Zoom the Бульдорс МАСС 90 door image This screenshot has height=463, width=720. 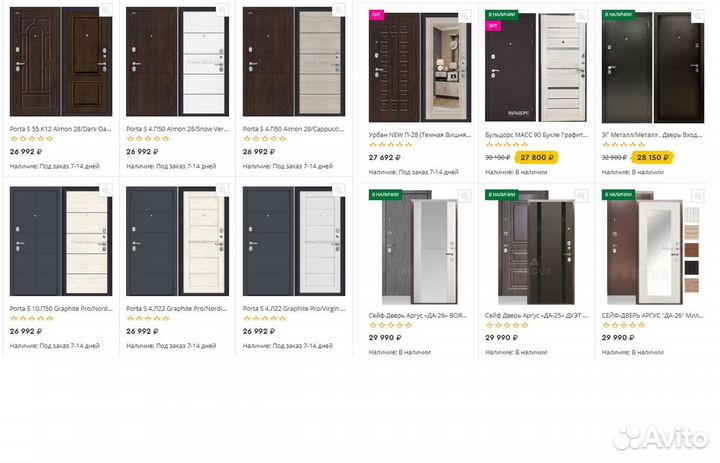tap(581, 15)
